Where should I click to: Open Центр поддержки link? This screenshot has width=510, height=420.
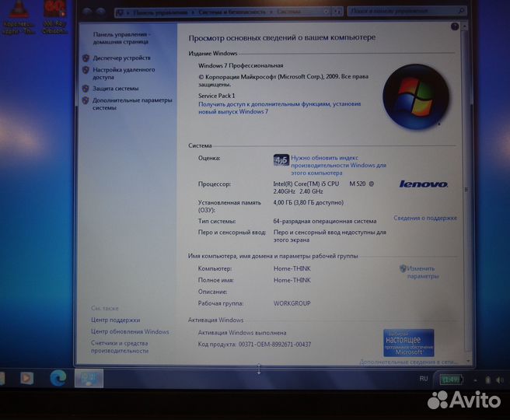coord(116,320)
